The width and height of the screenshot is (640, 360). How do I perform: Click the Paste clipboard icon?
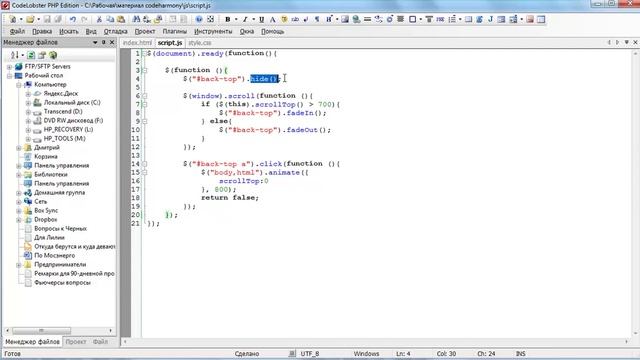(121, 19)
